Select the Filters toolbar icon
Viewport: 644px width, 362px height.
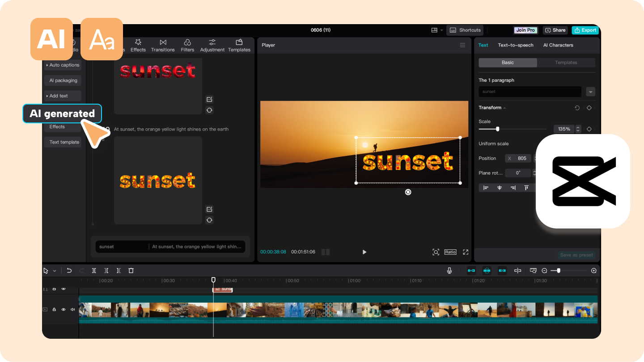[x=187, y=45]
